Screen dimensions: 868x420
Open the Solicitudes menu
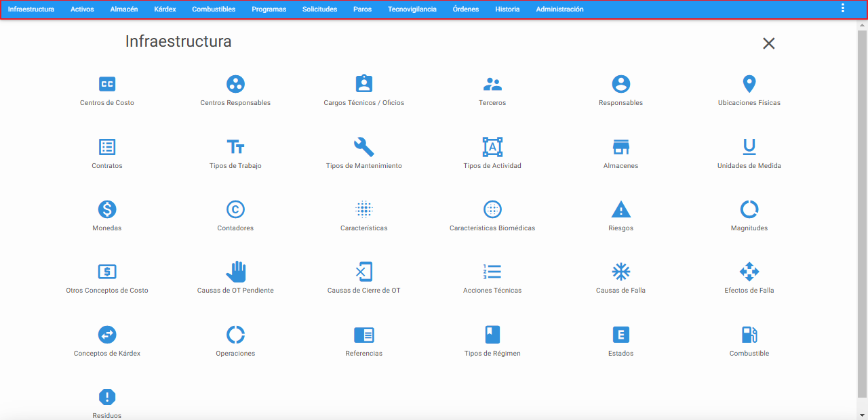tap(319, 9)
